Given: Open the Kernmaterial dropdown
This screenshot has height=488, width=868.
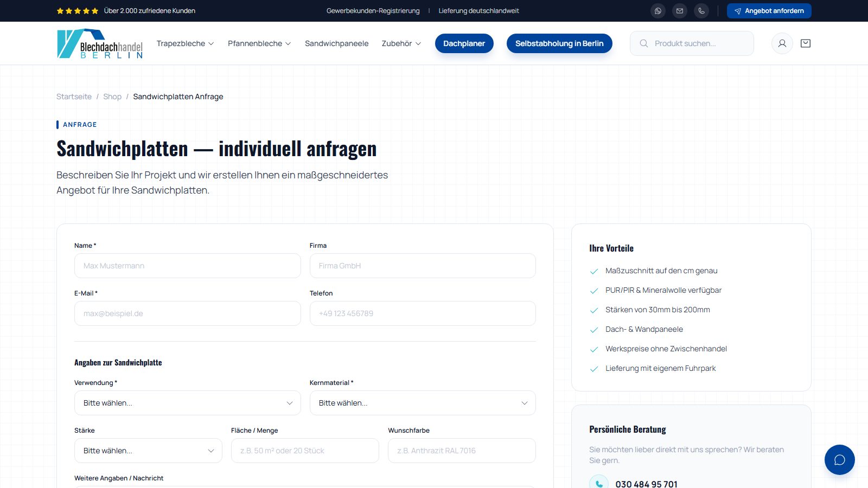Looking at the screenshot, I should pos(423,403).
